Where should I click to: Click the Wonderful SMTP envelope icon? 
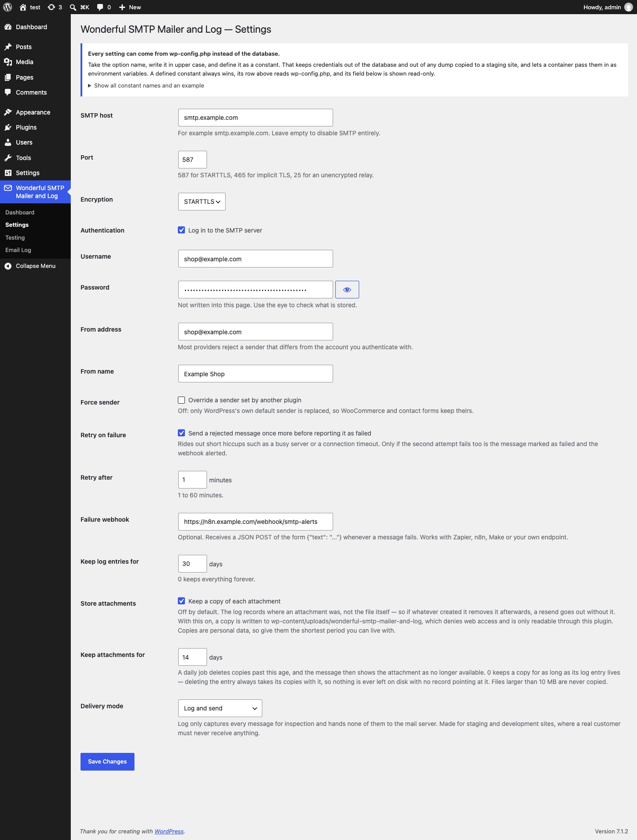[8, 188]
